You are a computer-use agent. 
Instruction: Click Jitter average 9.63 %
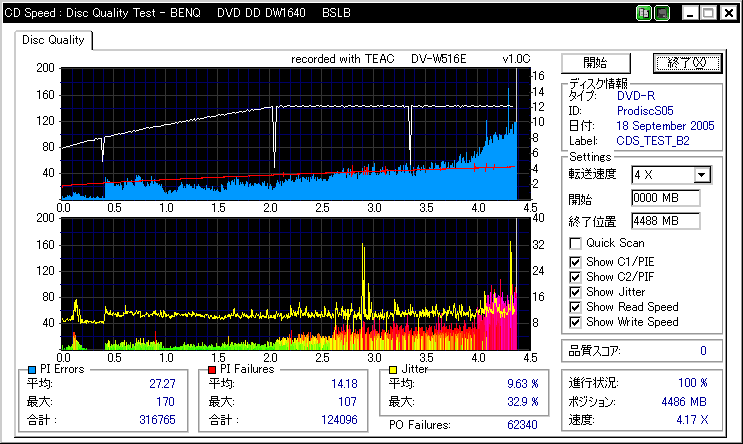523,383
